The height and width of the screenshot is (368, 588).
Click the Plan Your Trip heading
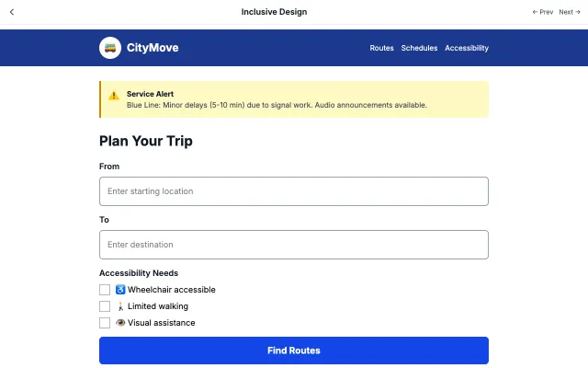[146, 141]
